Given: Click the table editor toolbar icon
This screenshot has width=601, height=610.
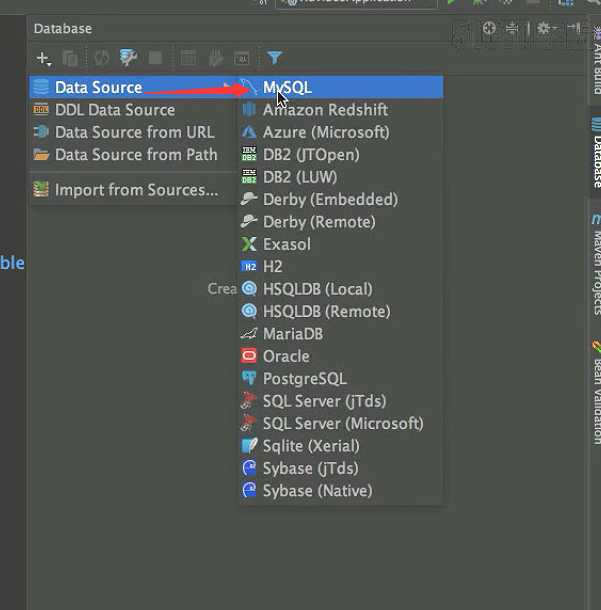Looking at the screenshot, I should click(x=188, y=58).
